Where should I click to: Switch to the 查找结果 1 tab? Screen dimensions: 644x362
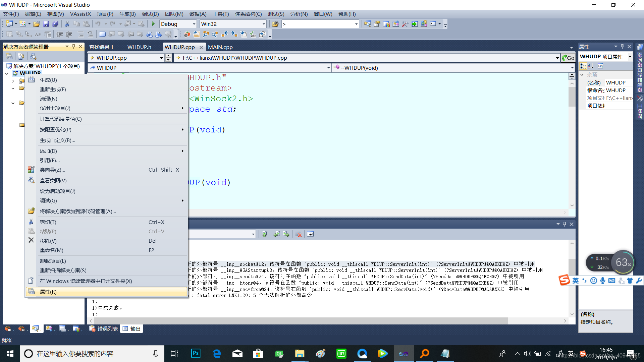[x=101, y=47]
